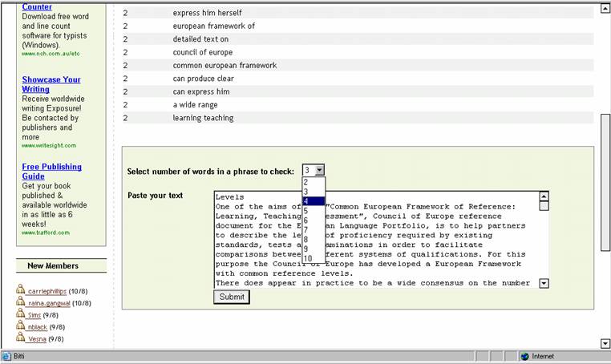The width and height of the screenshot is (611, 364).
Task: Click the 'express him herself' phrase row
Action: coord(358,13)
